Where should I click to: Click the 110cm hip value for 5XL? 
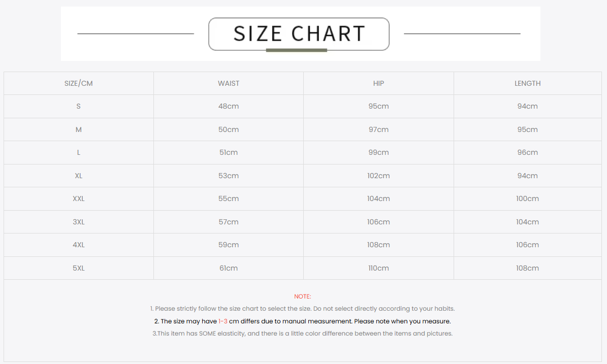[x=378, y=268]
